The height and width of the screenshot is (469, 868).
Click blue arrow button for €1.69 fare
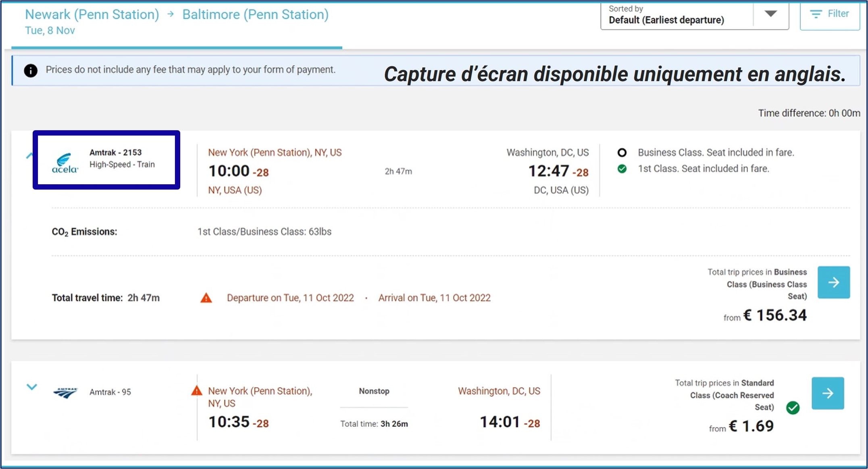pyautogui.click(x=827, y=393)
